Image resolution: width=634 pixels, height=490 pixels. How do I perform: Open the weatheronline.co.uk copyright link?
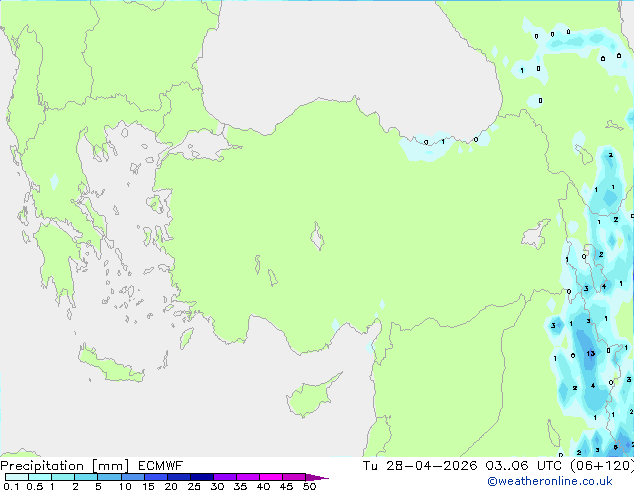tap(549, 481)
